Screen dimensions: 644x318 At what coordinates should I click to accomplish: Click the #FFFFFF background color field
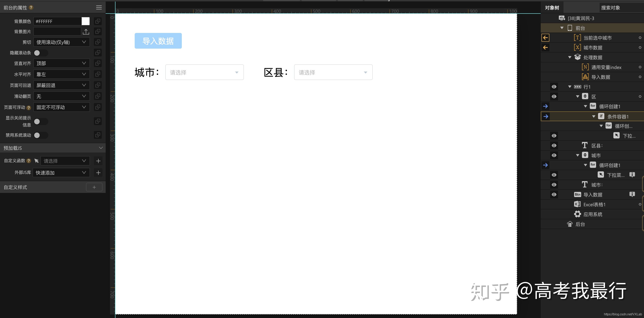pos(58,21)
